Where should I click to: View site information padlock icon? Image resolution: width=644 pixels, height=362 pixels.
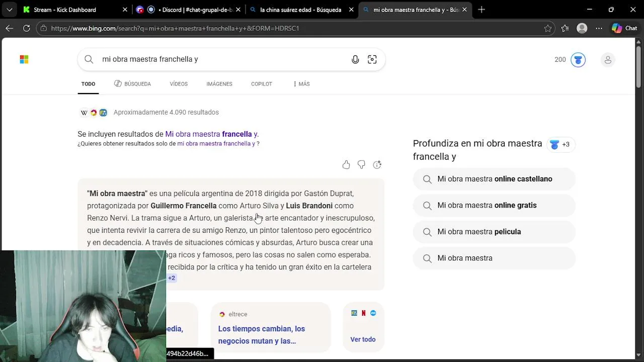point(44,28)
